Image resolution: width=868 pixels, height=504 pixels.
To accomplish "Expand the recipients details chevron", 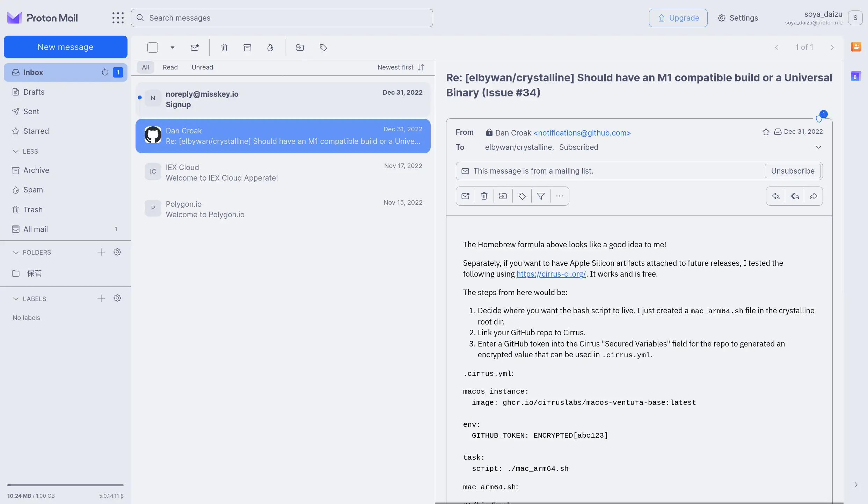I will 818,147.
